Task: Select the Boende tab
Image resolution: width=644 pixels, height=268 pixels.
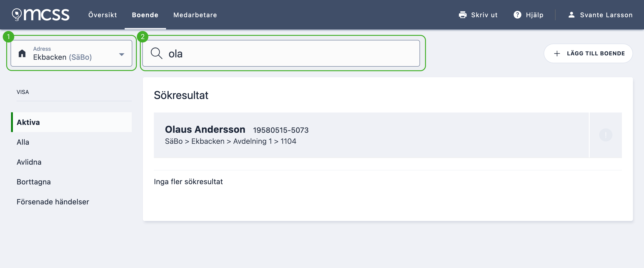Action: pos(145,15)
